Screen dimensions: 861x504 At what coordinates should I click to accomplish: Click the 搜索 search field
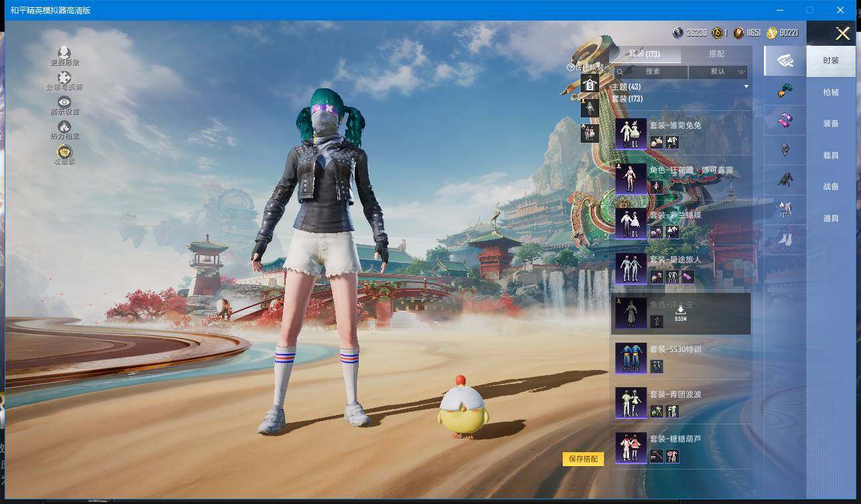click(652, 72)
